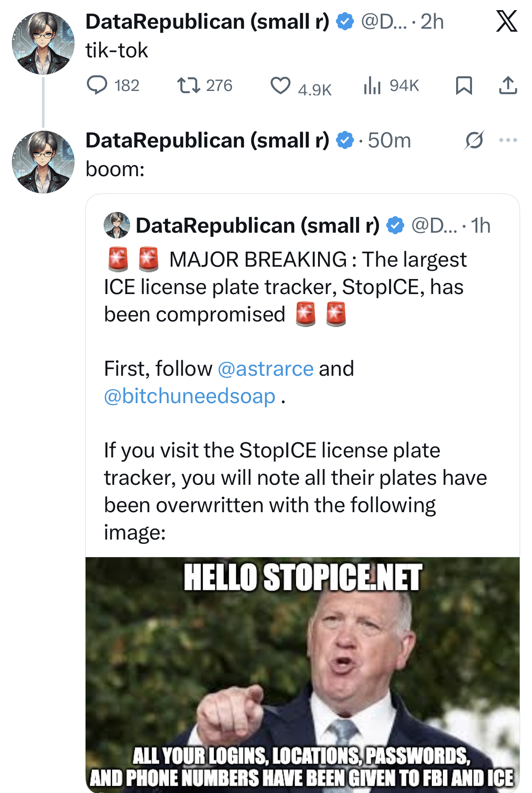Viewport: 532px width, 793px height.
Task: Click the reply comment icon showing 182
Action: (x=97, y=85)
